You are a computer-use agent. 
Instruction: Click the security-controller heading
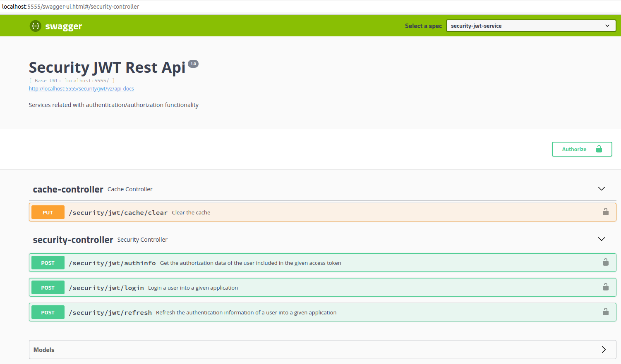73,240
